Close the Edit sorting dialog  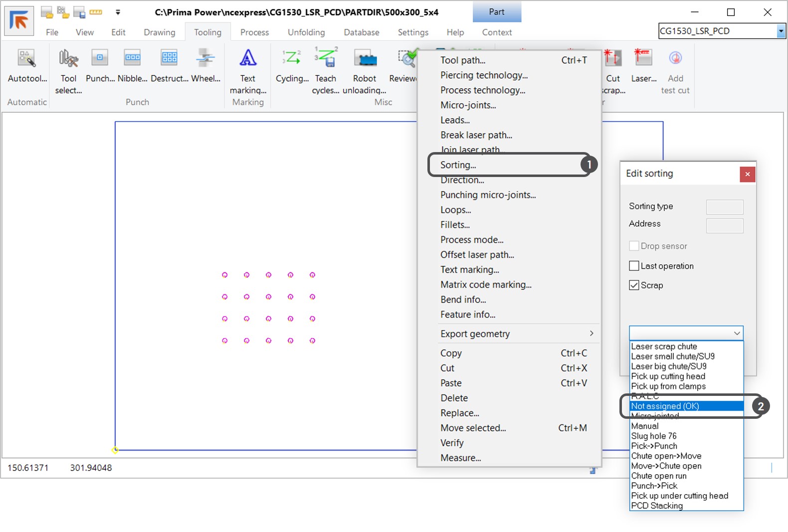(747, 174)
